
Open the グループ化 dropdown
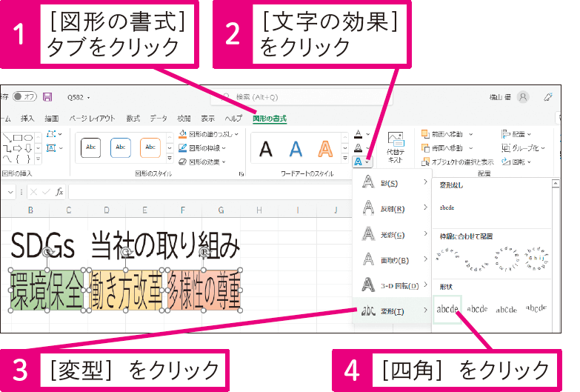[524, 148]
